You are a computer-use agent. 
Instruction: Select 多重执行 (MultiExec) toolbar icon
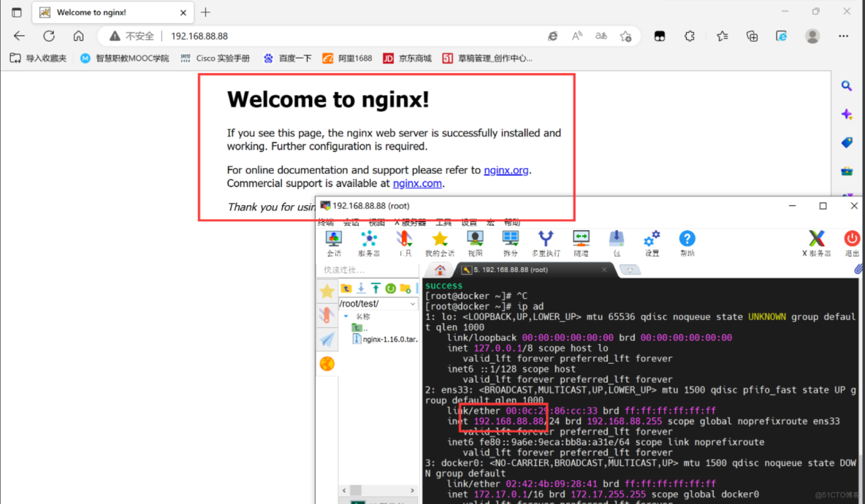coord(546,243)
